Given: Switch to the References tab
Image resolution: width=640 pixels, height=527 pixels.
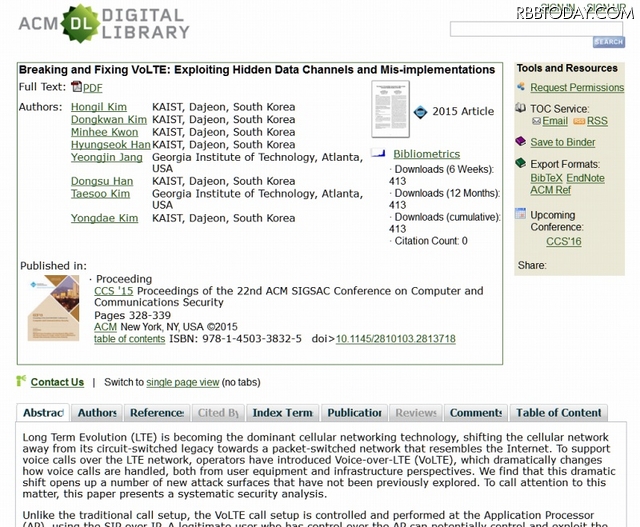Looking at the screenshot, I should point(157,413).
